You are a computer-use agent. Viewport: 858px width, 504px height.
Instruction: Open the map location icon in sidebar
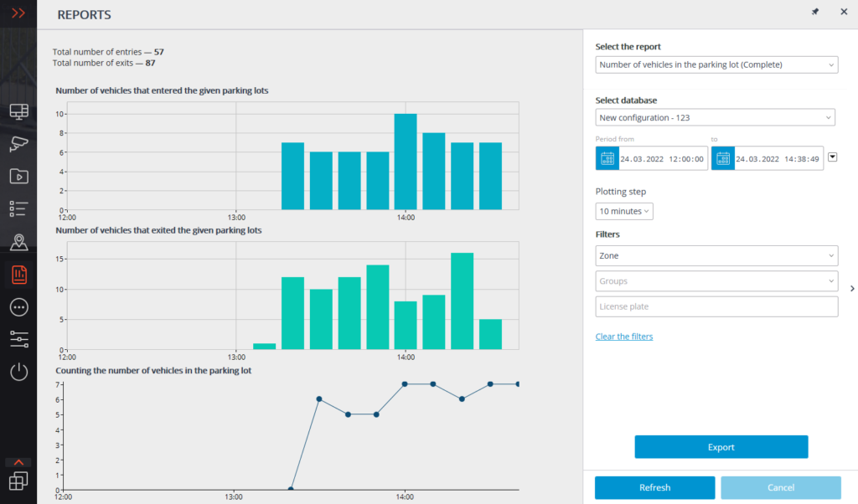(18, 242)
